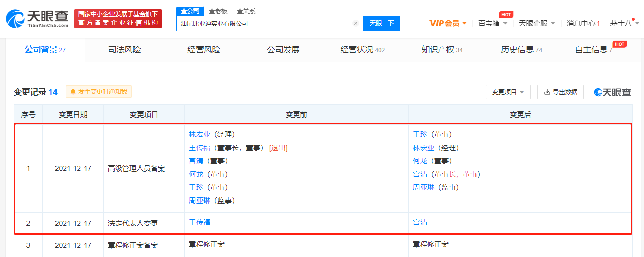
Task: Open 消息中心 notifications
Action: click(583, 23)
